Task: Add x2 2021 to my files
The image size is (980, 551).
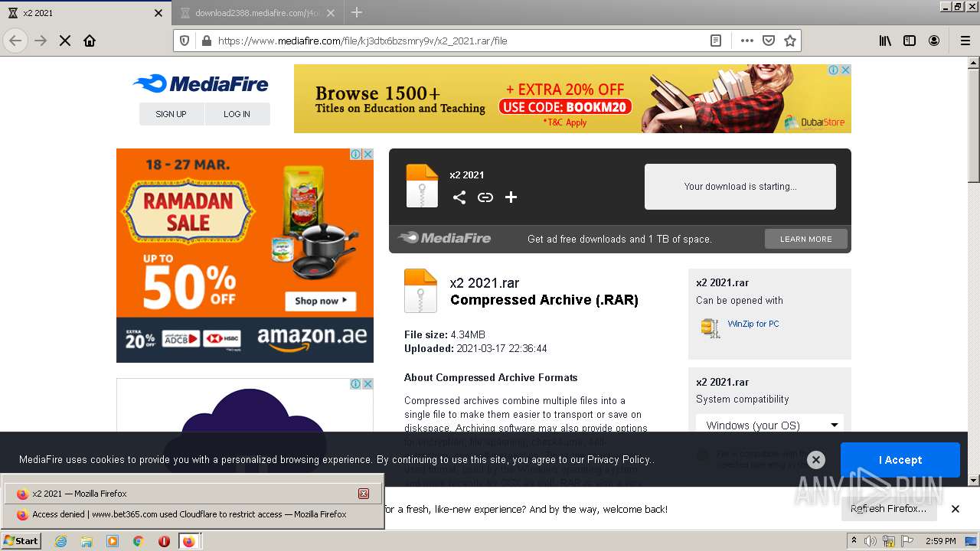Action: tap(511, 197)
